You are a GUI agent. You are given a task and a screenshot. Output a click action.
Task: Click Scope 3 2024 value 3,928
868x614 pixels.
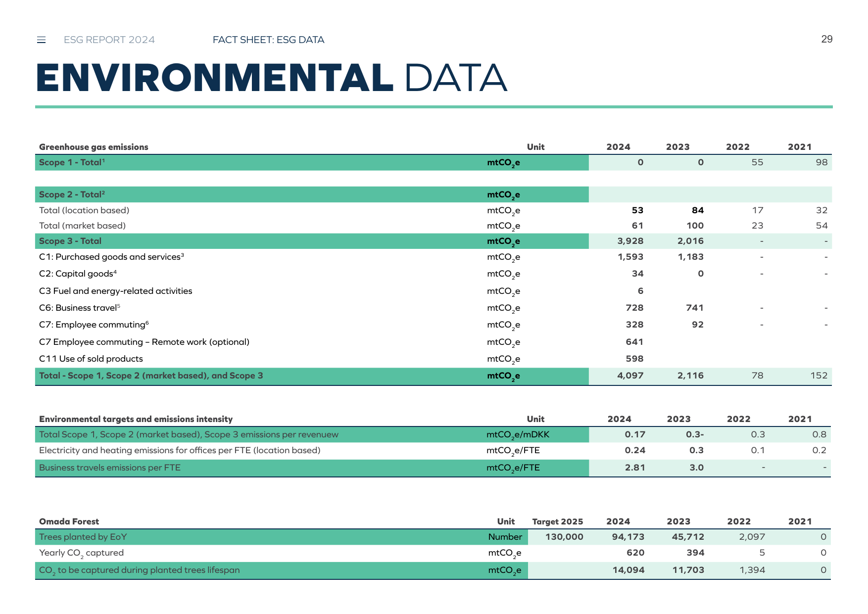coord(630,241)
